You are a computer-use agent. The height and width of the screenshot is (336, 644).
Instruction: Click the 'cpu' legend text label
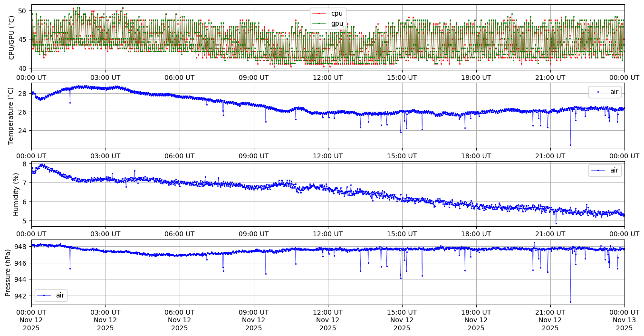(x=336, y=14)
